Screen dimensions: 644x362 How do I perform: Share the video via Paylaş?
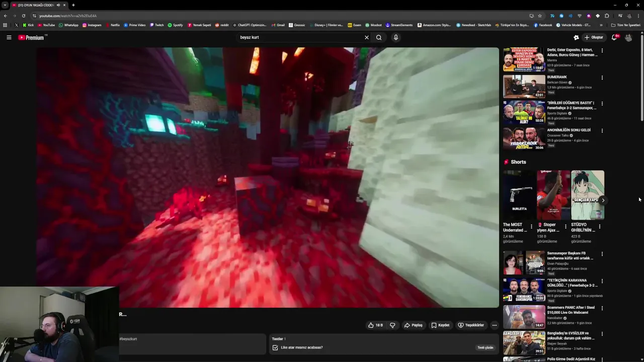click(x=413, y=325)
